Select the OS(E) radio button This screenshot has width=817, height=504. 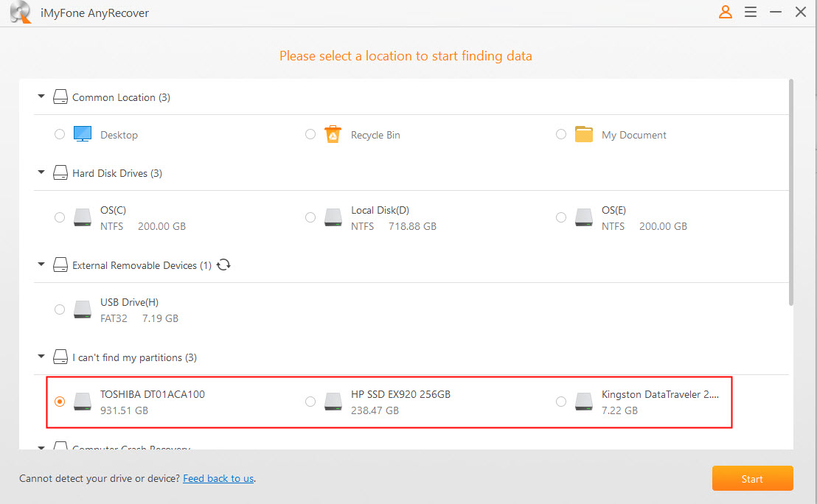561,217
